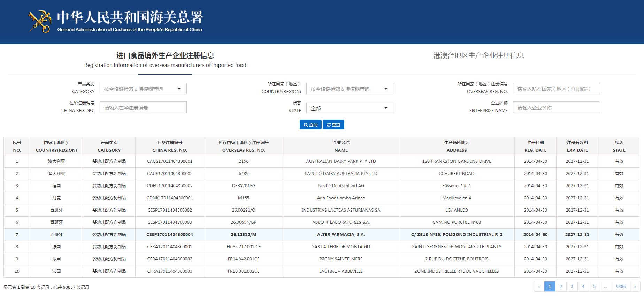
Task: Open the STATE dropdown showing 全部
Action: pyautogui.click(x=350, y=108)
